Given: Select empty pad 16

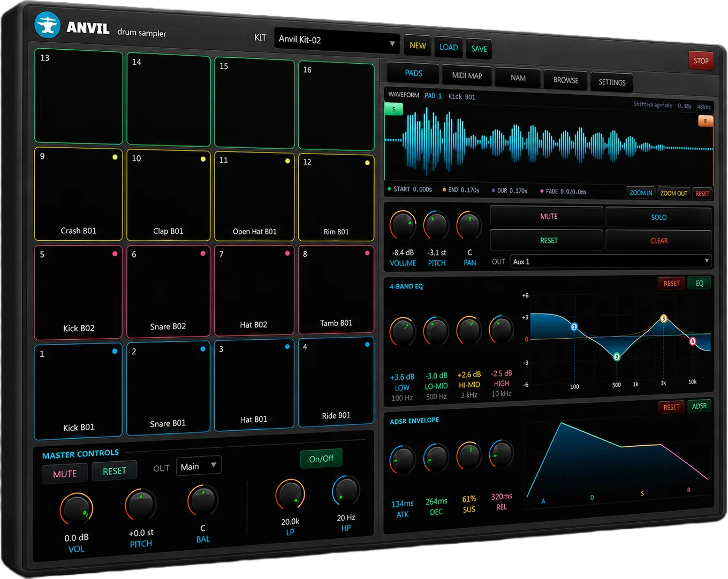Looking at the screenshot, I should [336, 106].
